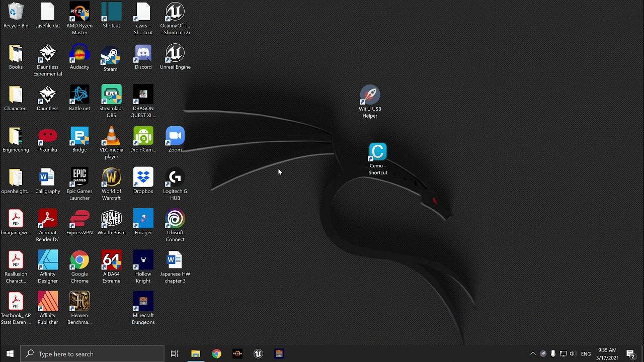
Task: Select the Wii U USB Helper icon
Action: pos(370,102)
